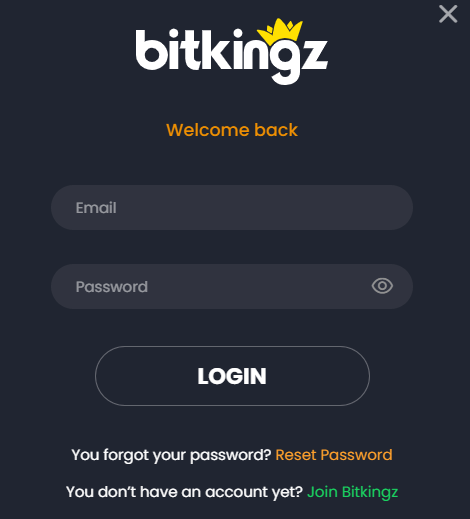Click the 'You don't have an account yet?' text
Screen dimensions: 470x519
click(184, 492)
